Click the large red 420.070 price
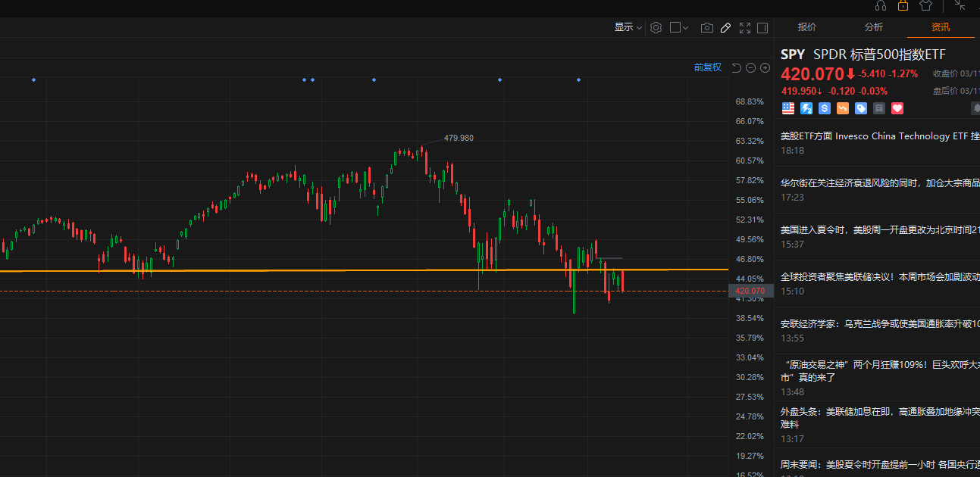The image size is (980, 477). (812, 74)
